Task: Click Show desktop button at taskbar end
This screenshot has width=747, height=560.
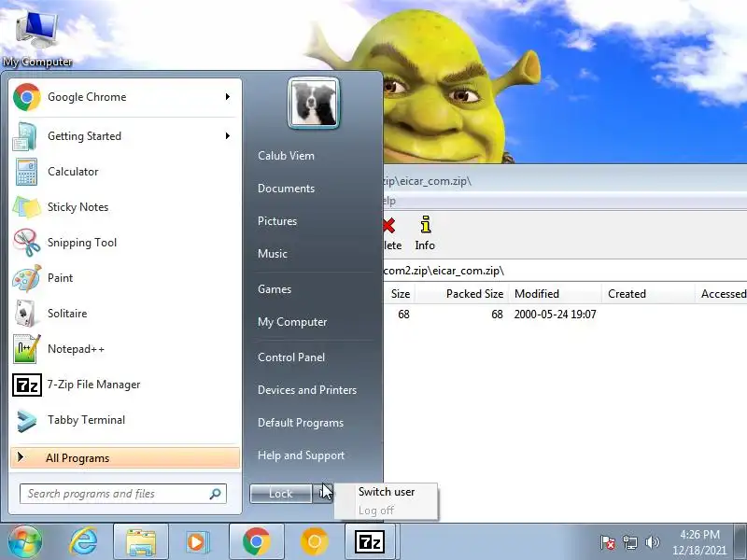Action: coord(740,542)
